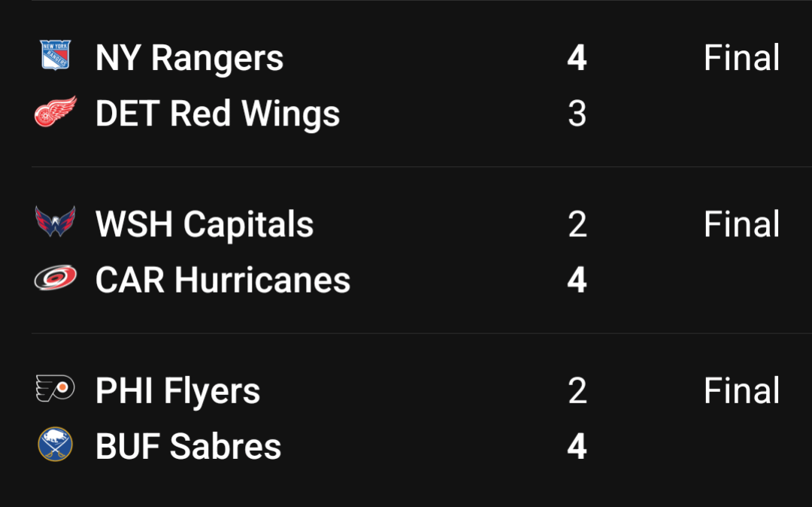Click the Philadelphia Flyers logo

pos(55,390)
